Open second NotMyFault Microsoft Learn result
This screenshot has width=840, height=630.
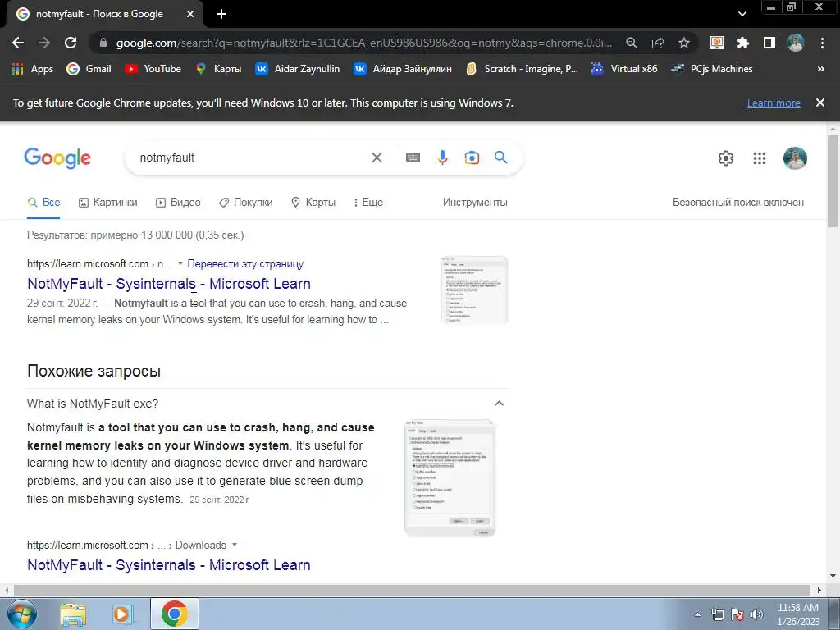point(169,564)
